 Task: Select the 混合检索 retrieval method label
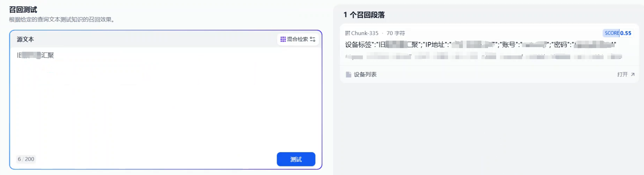coord(297,39)
